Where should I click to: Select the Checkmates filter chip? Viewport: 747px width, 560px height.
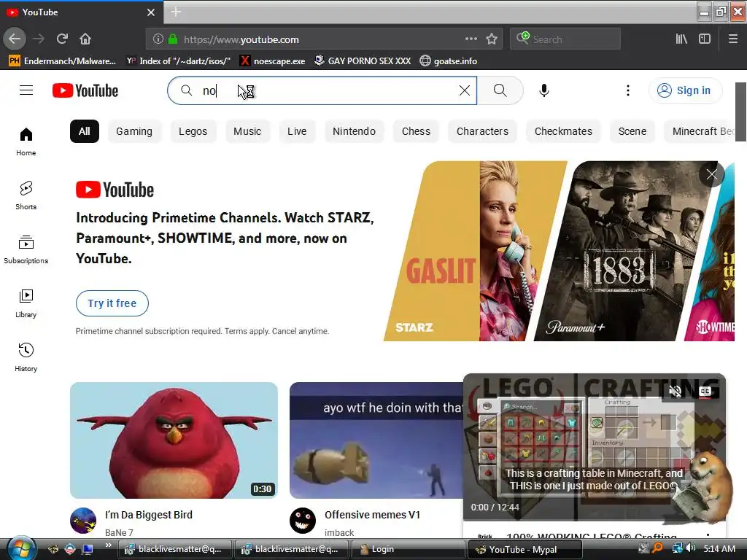(x=564, y=131)
